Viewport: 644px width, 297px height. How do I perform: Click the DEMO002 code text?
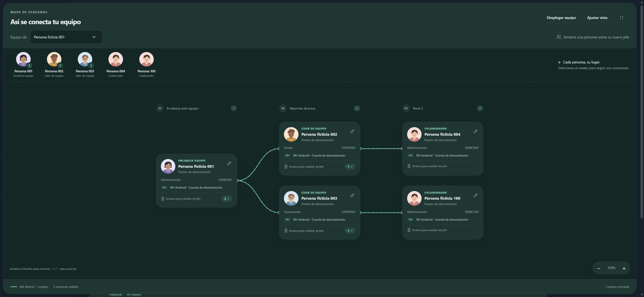[349, 148]
